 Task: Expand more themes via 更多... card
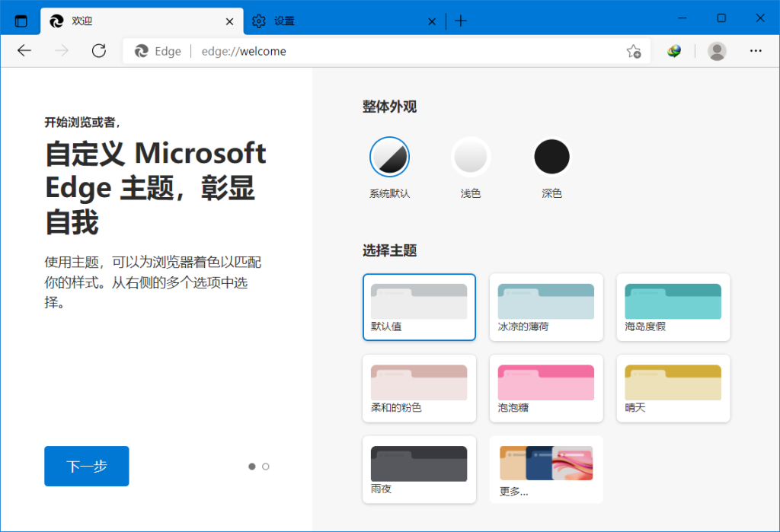[545, 470]
